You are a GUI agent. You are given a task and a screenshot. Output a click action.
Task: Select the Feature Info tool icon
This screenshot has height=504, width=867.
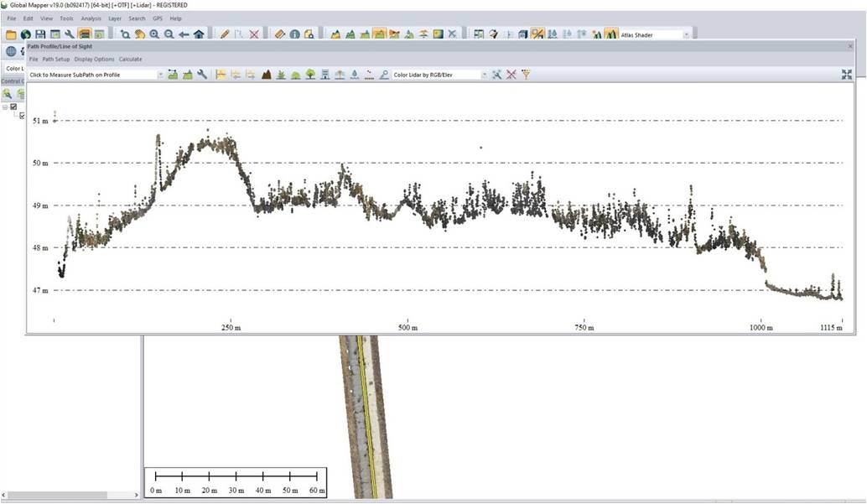pos(295,34)
